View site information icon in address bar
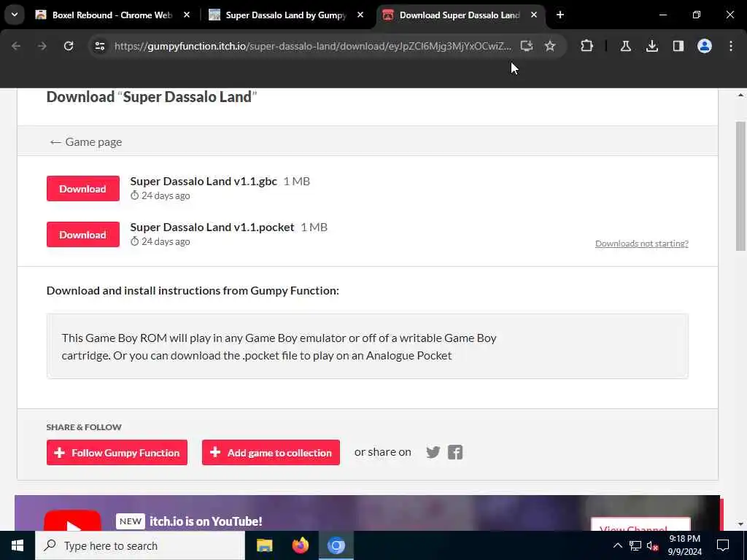 pyautogui.click(x=99, y=46)
